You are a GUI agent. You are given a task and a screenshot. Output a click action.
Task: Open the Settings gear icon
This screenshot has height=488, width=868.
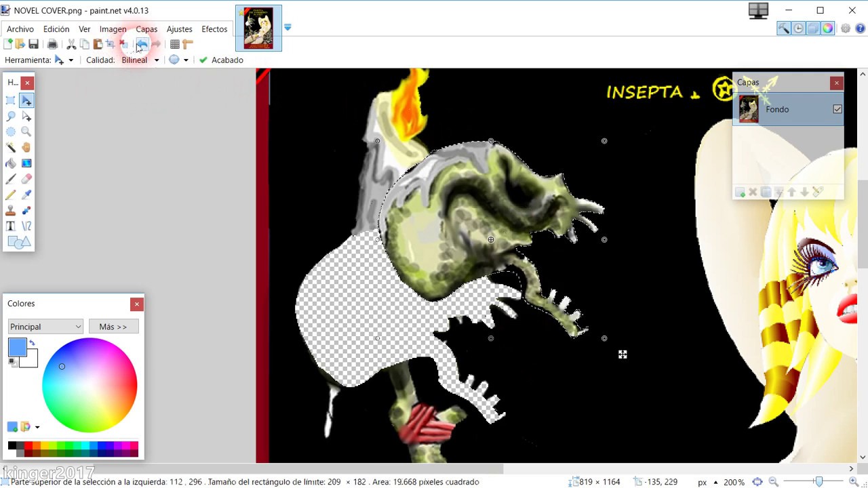[x=846, y=28]
